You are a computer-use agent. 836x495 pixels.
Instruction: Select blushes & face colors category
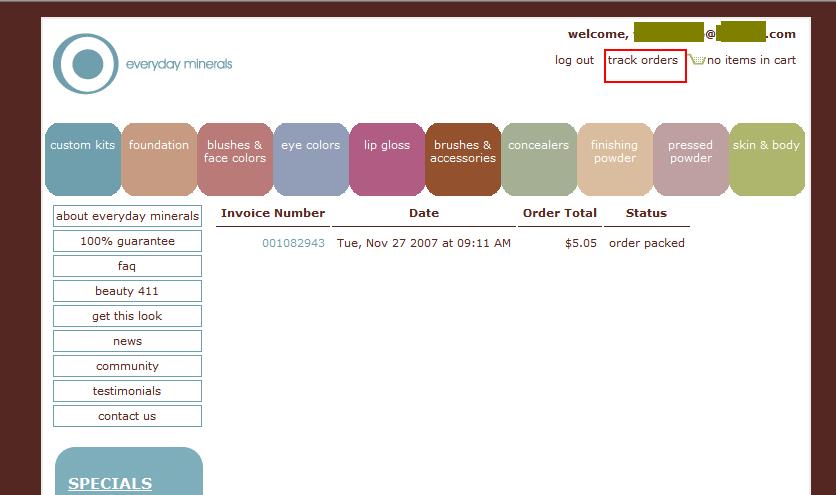[x=235, y=159]
